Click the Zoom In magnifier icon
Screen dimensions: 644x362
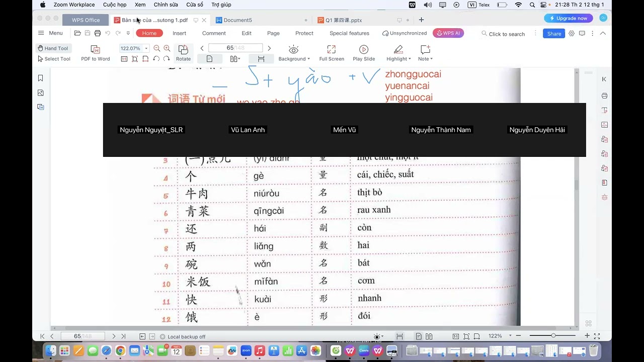coord(167,48)
